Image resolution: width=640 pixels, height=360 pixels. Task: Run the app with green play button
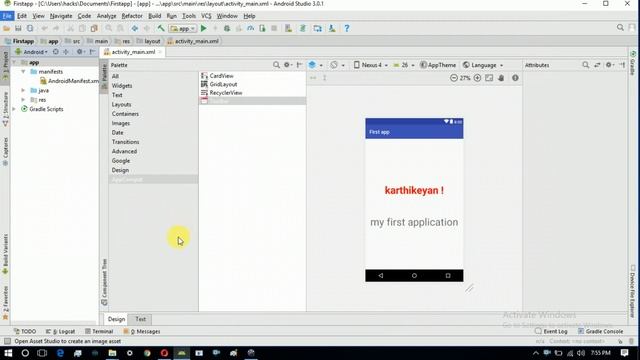[x=204, y=28]
